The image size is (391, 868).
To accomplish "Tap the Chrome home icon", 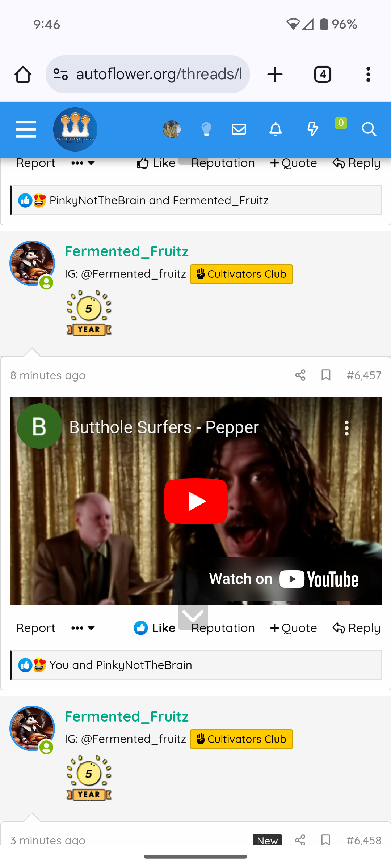I will [23, 75].
